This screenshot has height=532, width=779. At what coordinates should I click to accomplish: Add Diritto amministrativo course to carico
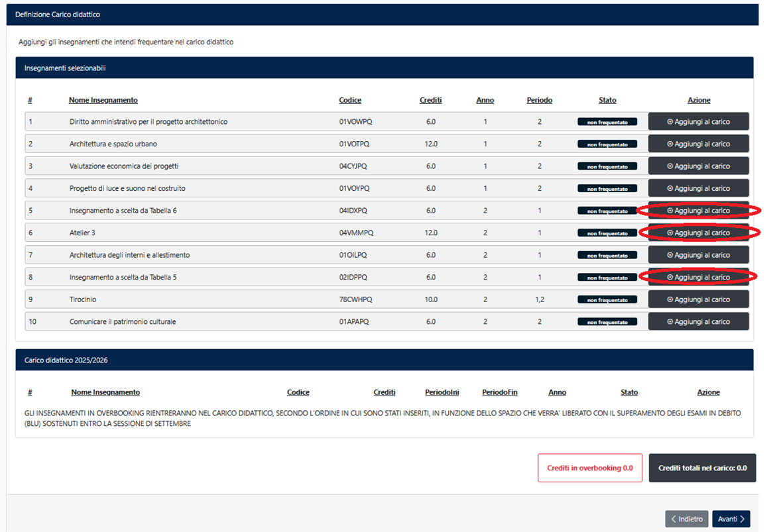698,122
